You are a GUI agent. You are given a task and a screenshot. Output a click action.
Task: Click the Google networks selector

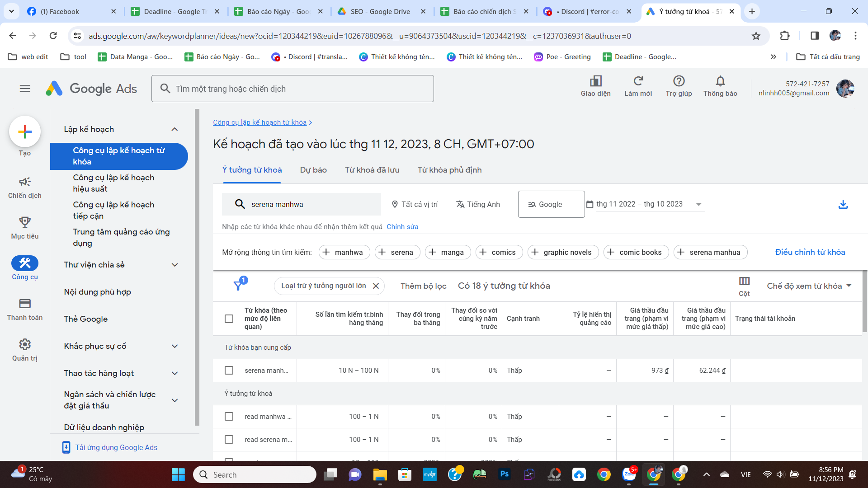click(x=551, y=204)
